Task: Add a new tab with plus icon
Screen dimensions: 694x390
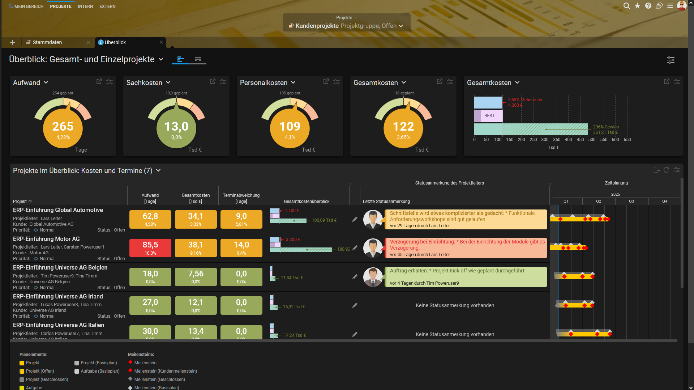Action: 12,42
